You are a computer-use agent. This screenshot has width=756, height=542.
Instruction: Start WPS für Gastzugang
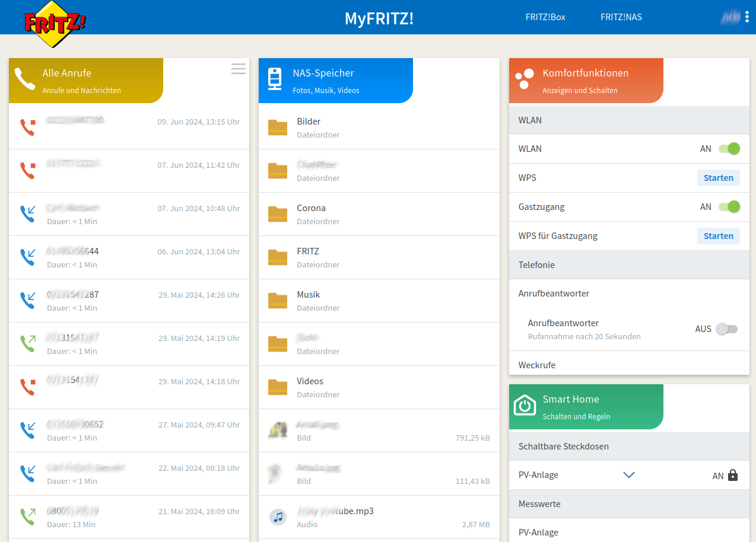[x=718, y=236]
